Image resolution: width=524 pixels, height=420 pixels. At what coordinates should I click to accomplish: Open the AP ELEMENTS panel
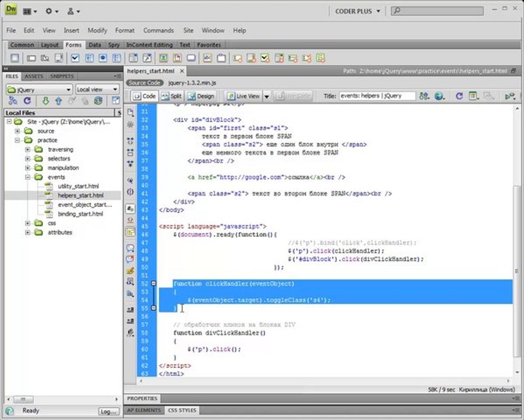coord(144,410)
